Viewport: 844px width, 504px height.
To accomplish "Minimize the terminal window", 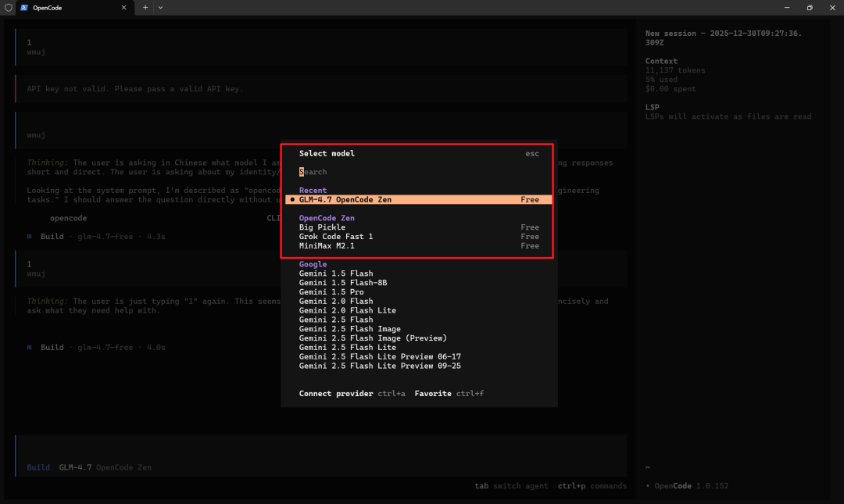I will (787, 8).
